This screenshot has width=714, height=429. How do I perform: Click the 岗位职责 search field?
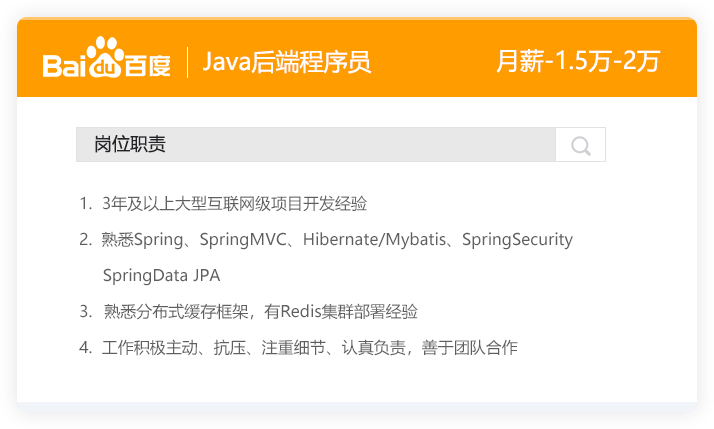pos(315,145)
